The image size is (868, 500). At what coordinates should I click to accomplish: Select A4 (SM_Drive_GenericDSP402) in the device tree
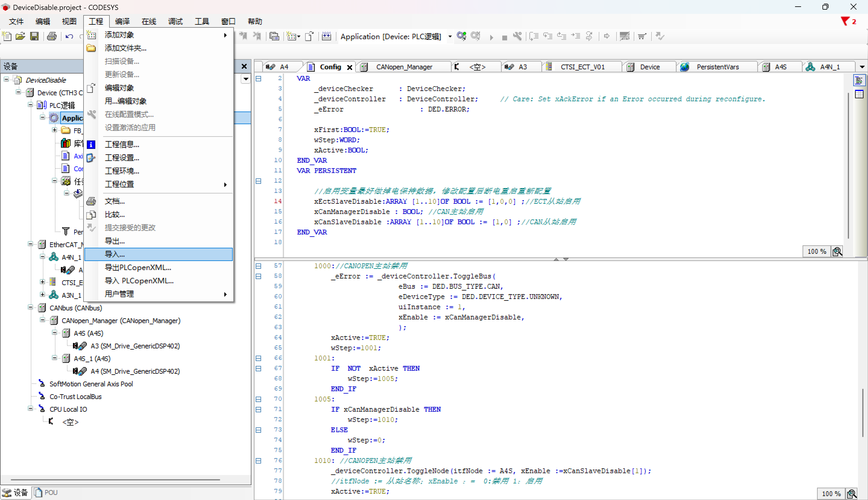135,371
